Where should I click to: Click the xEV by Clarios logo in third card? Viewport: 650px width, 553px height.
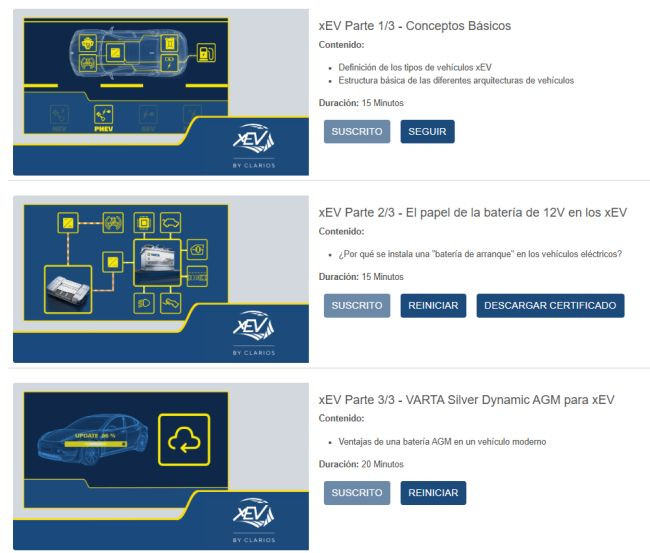click(x=253, y=520)
